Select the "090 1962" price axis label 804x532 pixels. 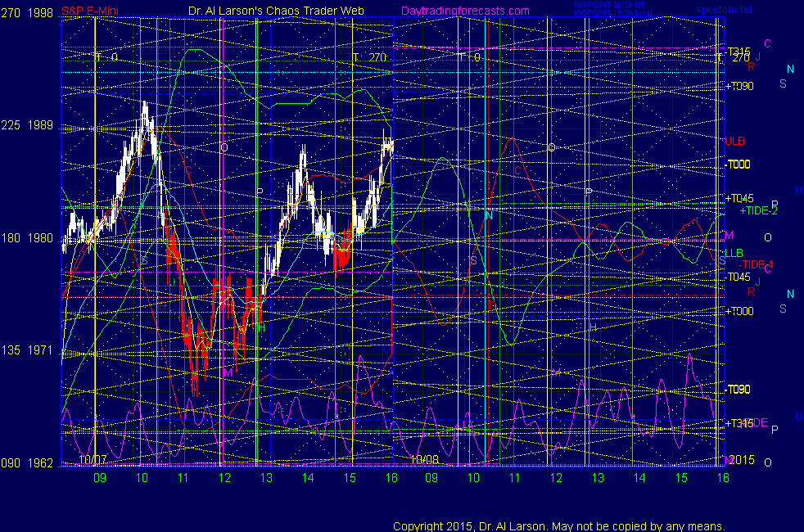tap(27, 462)
